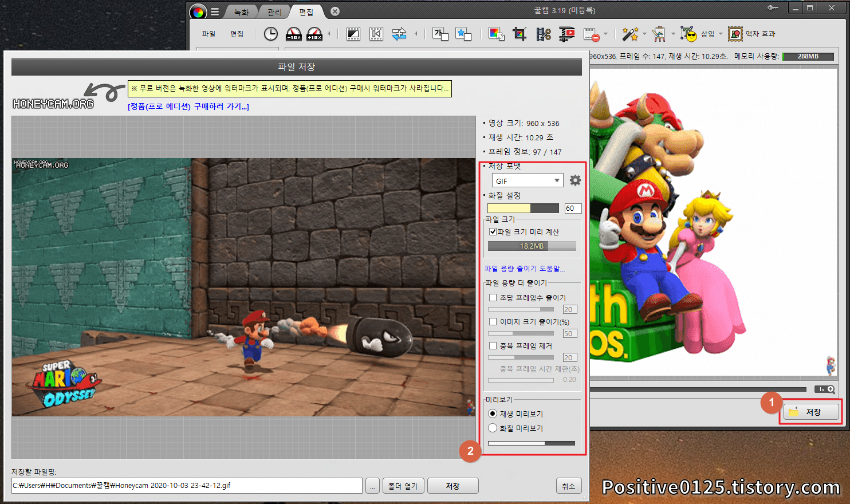Click the sunglasses emoji insert icon
This screenshot has height=504, width=850.
pyautogui.click(x=688, y=34)
